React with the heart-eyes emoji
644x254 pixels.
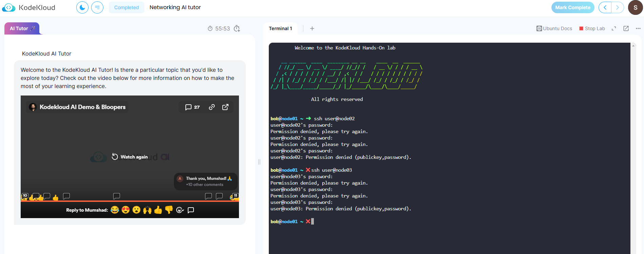(126, 210)
